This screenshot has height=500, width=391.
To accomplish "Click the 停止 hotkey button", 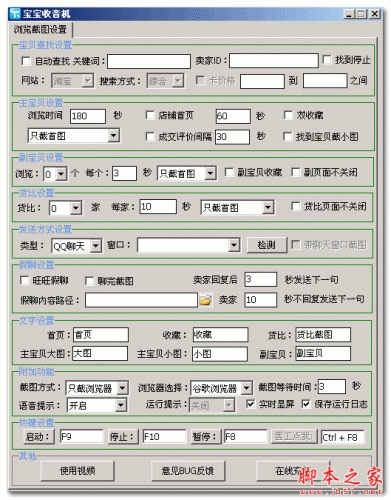I will point(124,437).
